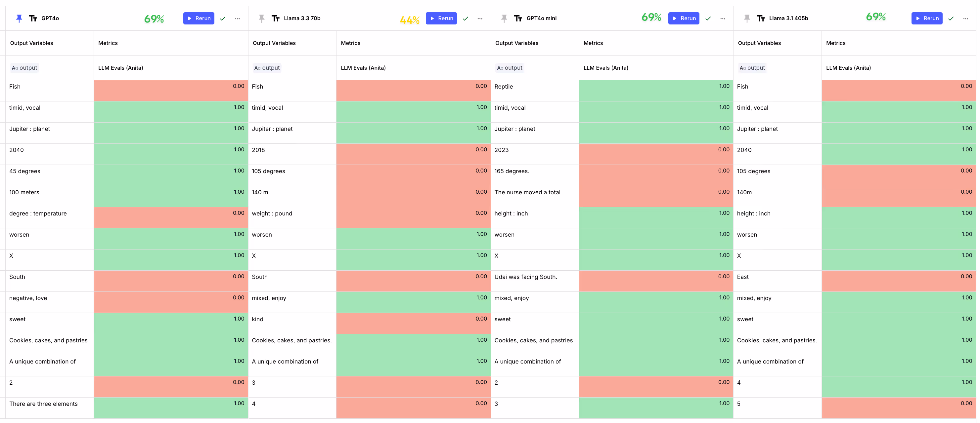This screenshot has height=423, width=980.
Task: Open the GPT4o three-dot options menu
Action: coord(238,18)
